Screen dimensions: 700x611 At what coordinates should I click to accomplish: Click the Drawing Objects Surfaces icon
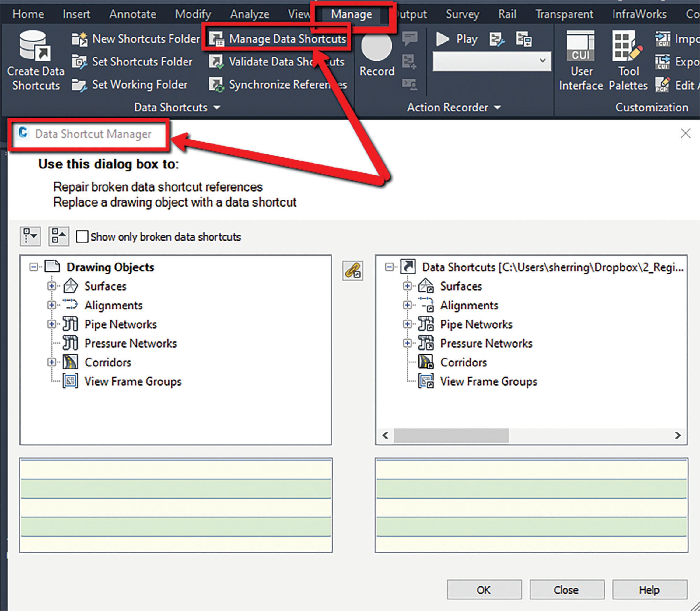pos(71,286)
